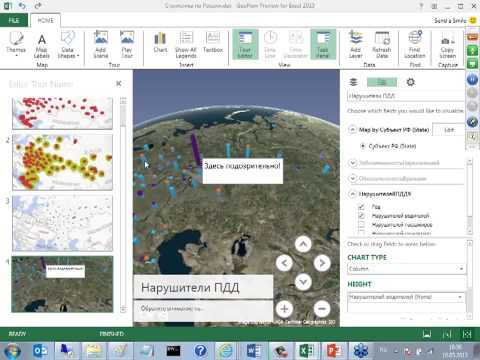This screenshot has width=480, height=360.
Task: Click Show All Legends button
Action: coord(186,45)
